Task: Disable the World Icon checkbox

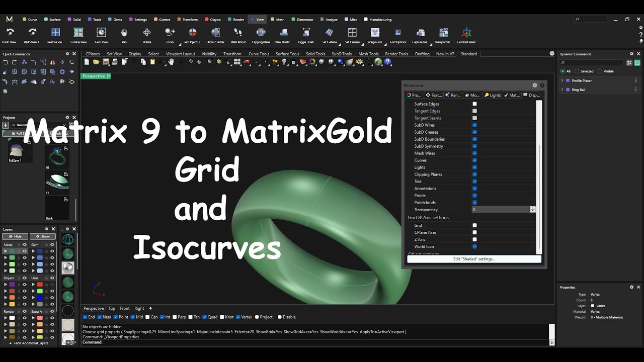Action: point(474,246)
